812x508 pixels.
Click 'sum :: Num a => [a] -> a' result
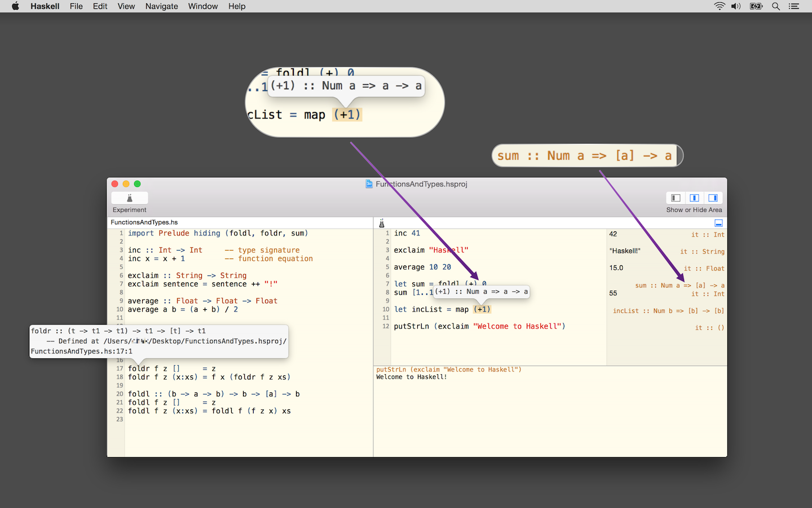coord(679,286)
